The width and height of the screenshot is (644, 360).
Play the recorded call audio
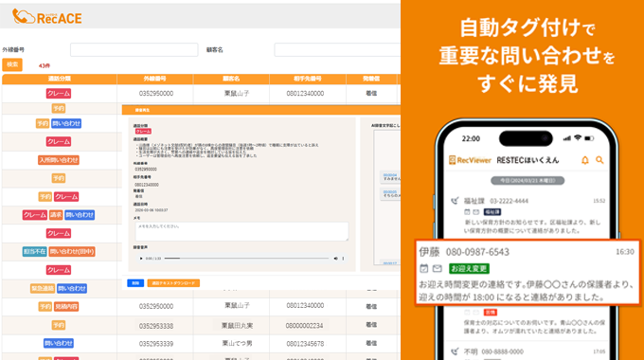click(141, 259)
